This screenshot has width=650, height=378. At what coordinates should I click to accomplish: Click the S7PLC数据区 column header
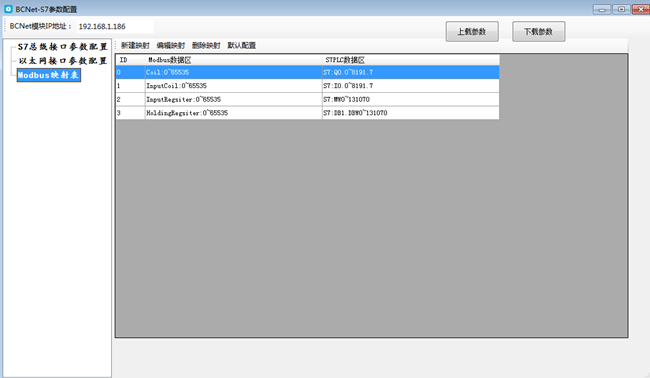(411, 60)
